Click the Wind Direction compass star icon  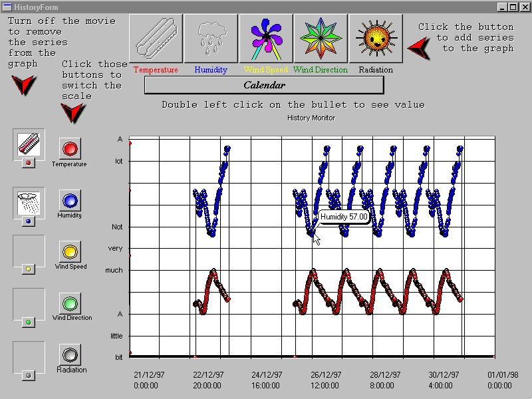(321, 39)
